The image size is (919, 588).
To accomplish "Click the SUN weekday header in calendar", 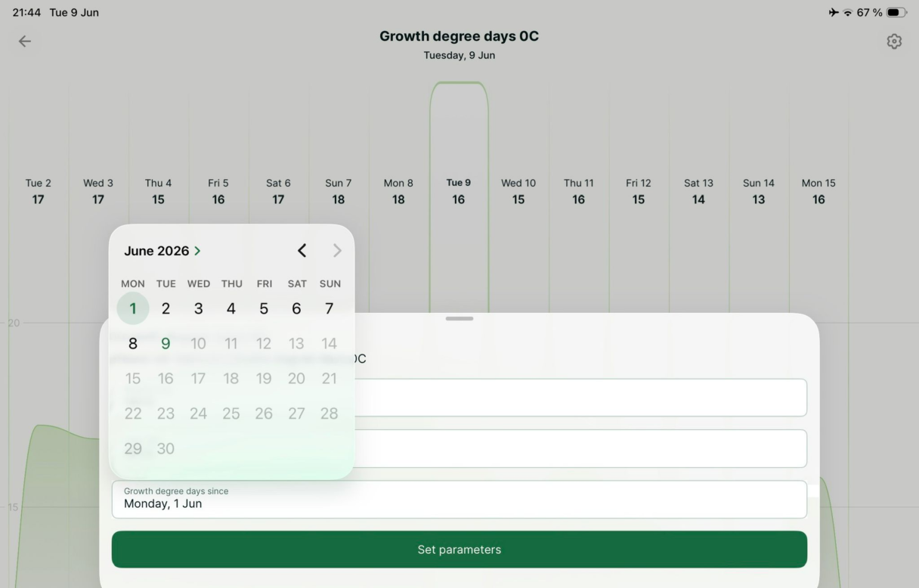I will pyautogui.click(x=330, y=284).
